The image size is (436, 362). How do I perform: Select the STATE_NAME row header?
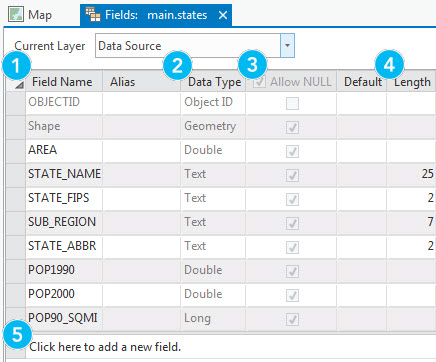15,175
